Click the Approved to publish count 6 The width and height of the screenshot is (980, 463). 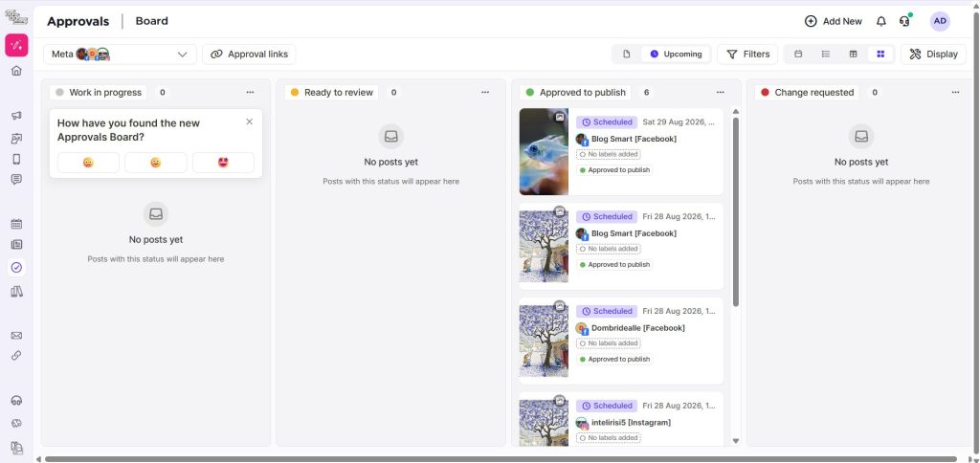click(646, 93)
